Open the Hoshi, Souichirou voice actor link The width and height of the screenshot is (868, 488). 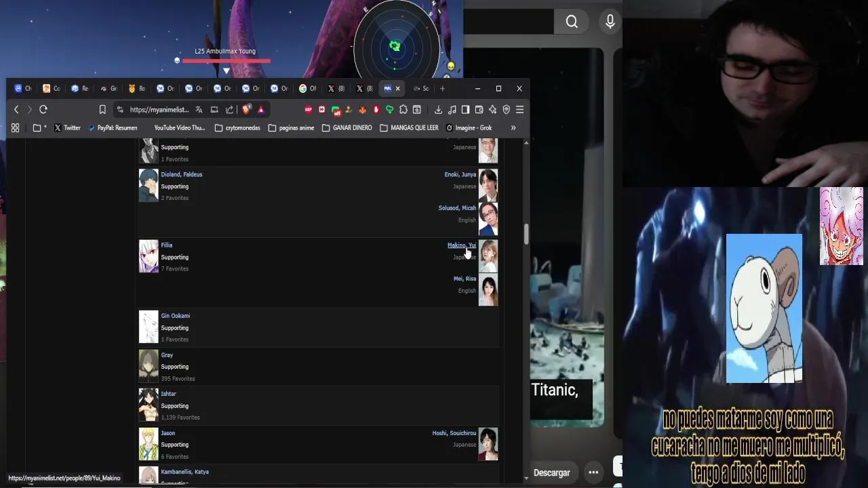point(454,432)
